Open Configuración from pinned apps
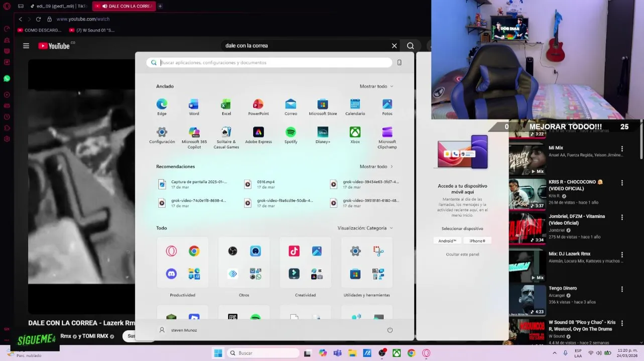 (162, 135)
